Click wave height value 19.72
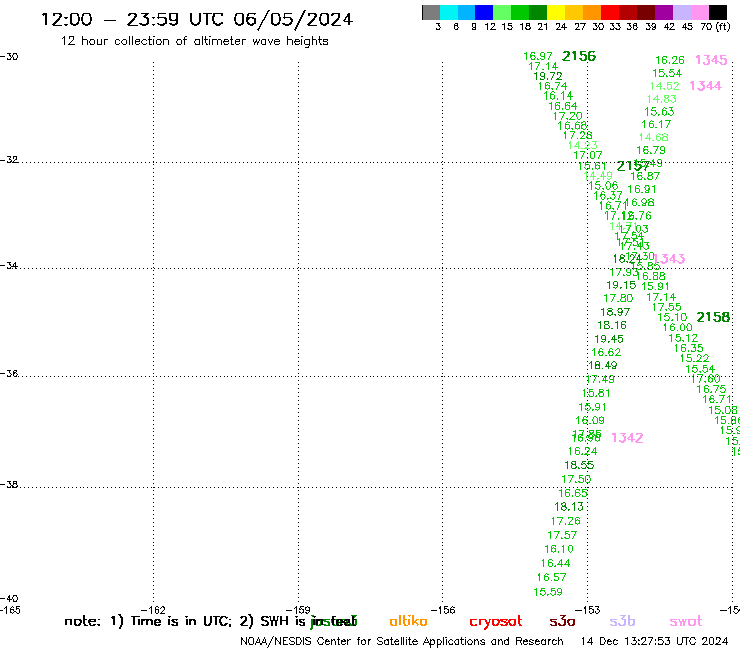Screen dimensions: 740x650 tap(548, 76)
